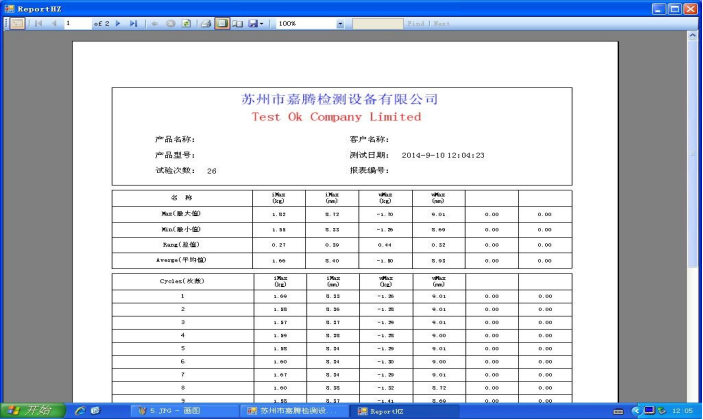The width and height of the screenshot is (703, 420).
Task: Select the ReportHZ taskbar button
Action: coord(404,411)
